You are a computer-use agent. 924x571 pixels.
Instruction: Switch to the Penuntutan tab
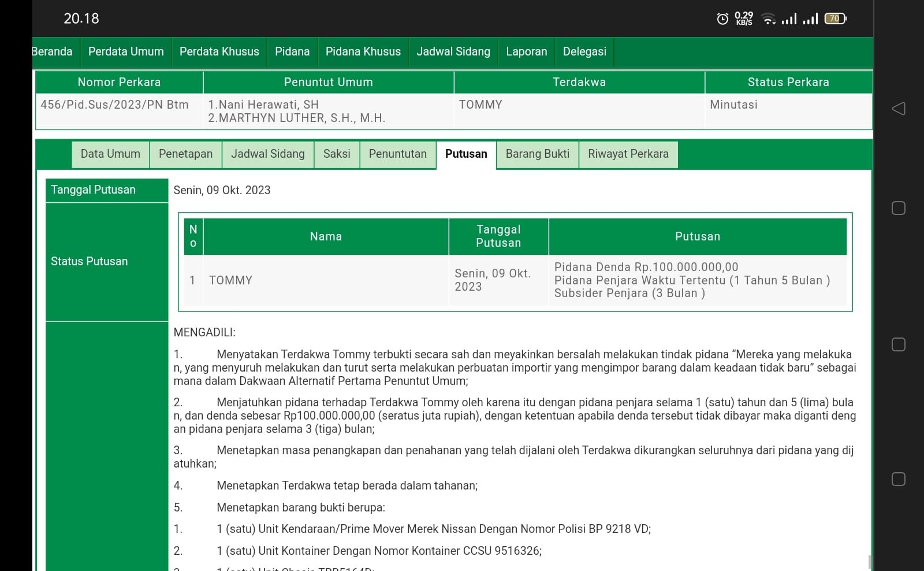pos(398,154)
